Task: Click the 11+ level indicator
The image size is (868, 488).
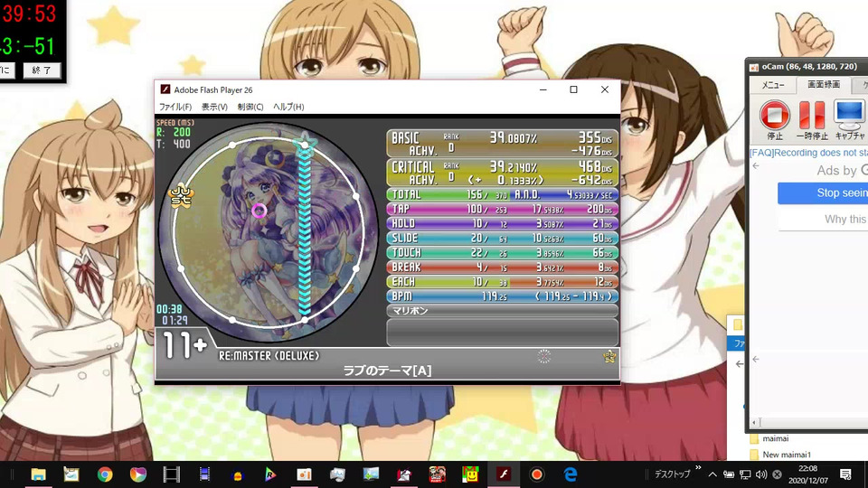Action: [x=184, y=345]
